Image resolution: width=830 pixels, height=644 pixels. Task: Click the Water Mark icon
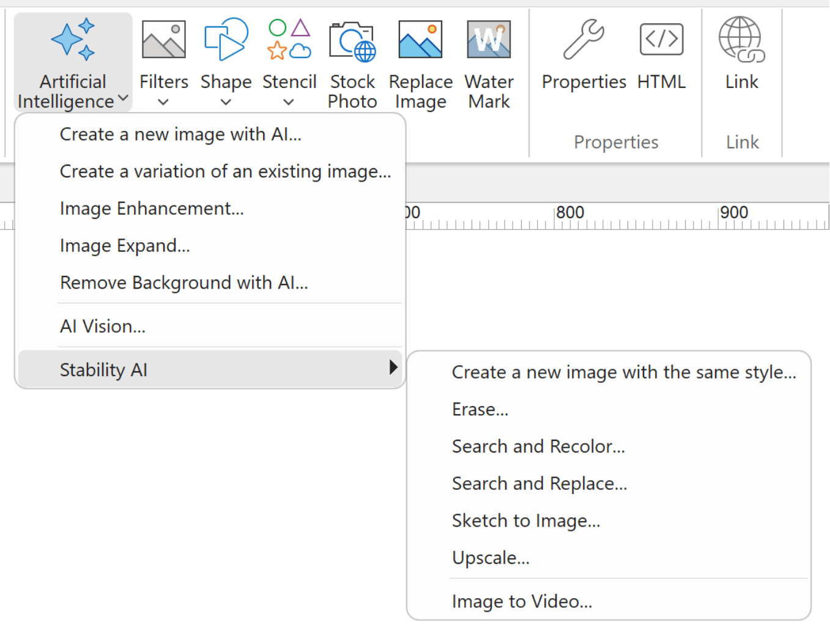pyautogui.click(x=489, y=39)
